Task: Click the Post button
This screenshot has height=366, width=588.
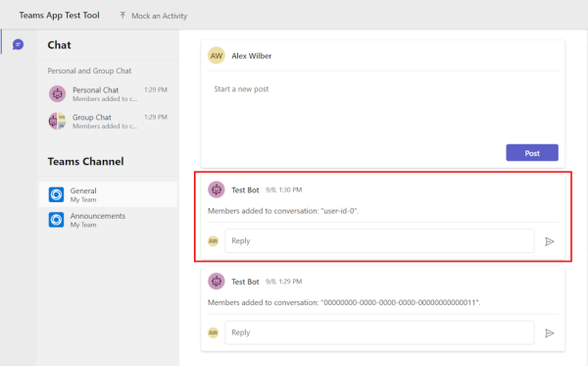Action: click(532, 153)
